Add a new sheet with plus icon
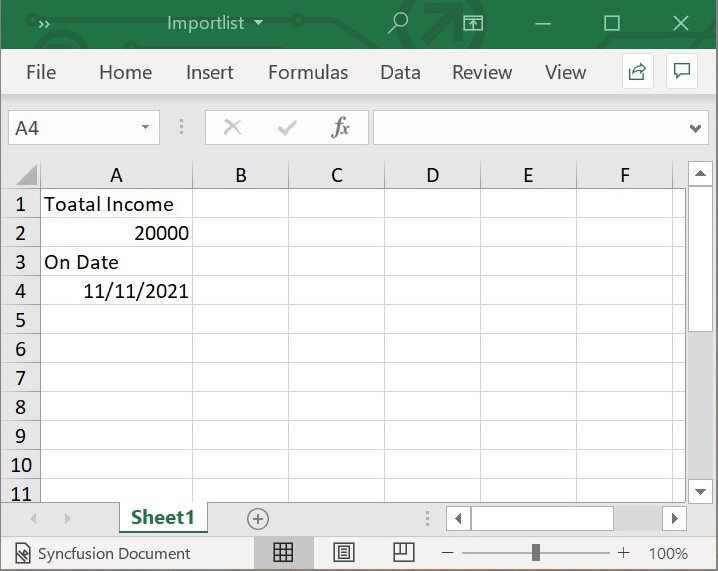Image resolution: width=718 pixels, height=571 pixels. pyautogui.click(x=258, y=519)
